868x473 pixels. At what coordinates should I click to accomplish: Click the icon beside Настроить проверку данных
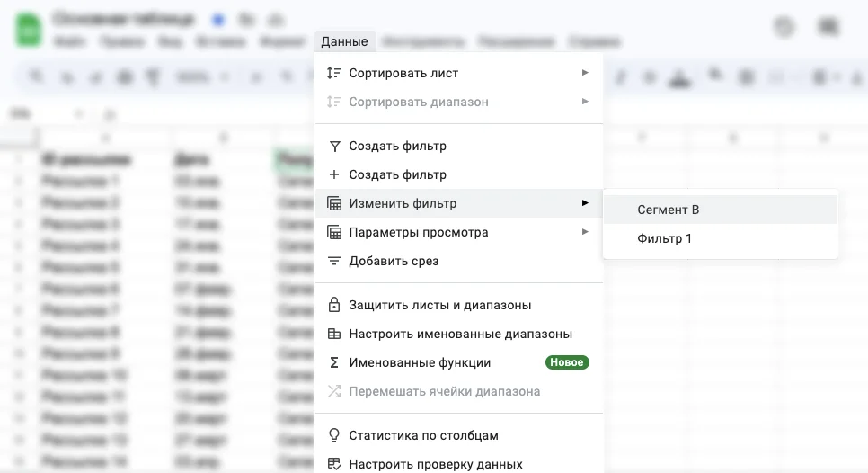334,464
